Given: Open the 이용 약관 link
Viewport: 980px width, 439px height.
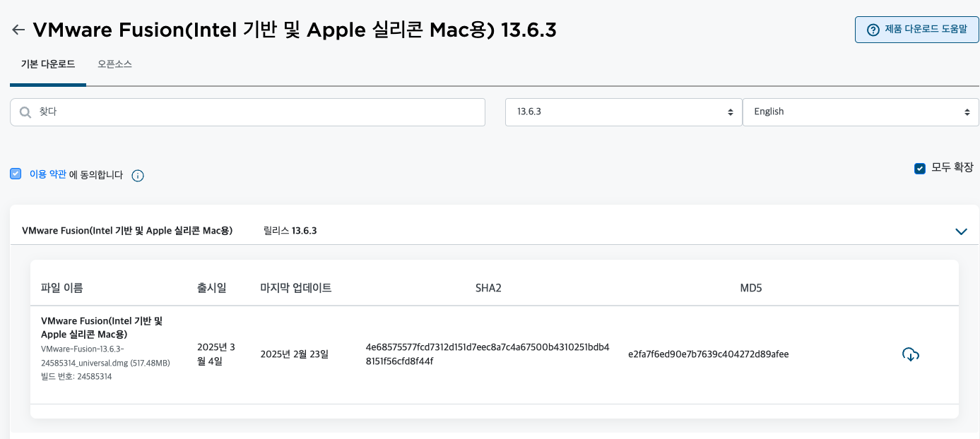Looking at the screenshot, I should [47, 174].
